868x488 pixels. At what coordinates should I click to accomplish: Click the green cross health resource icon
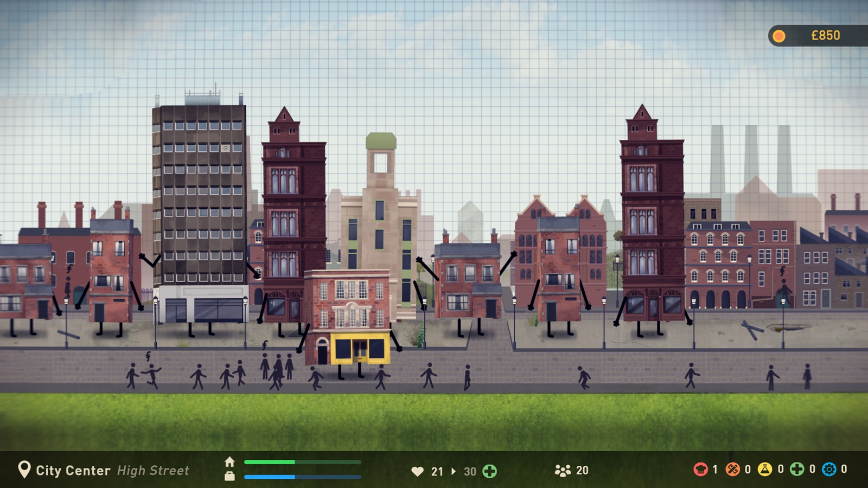pyautogui.click(x=796, y=469)
